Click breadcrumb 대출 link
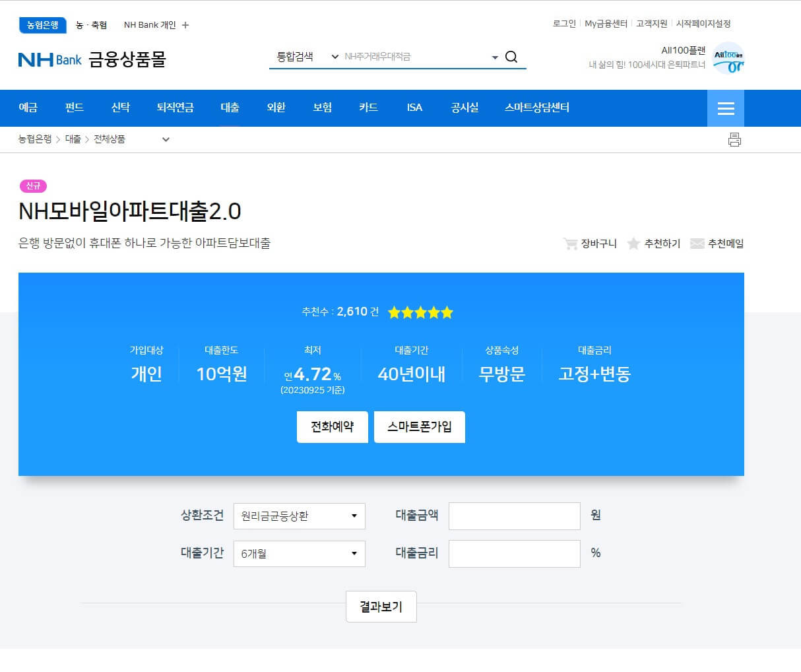This screenshot has height=672, width=801. pyautogui.click(x=73, y=139)
